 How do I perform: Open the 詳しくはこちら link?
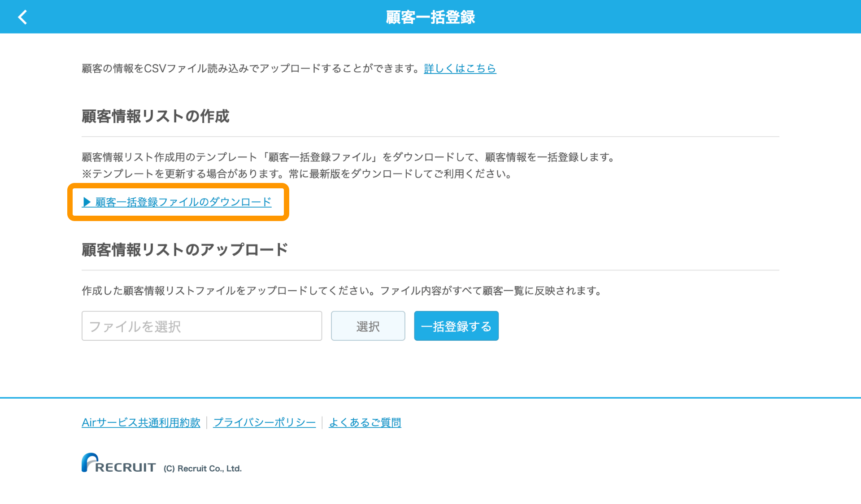(x=460, y=68)
